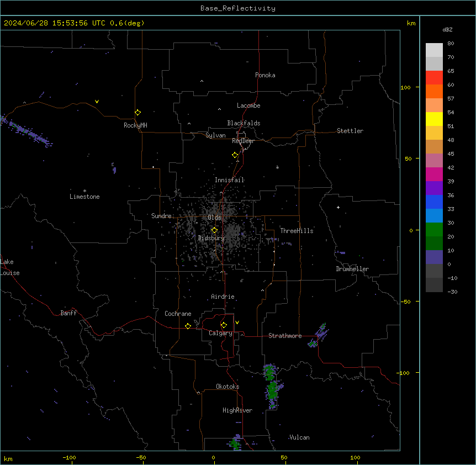This screenshot has height=465, width=476.
Task: Pick the brown 45-48 dBZ legend swatch
Action: [434, 146]
